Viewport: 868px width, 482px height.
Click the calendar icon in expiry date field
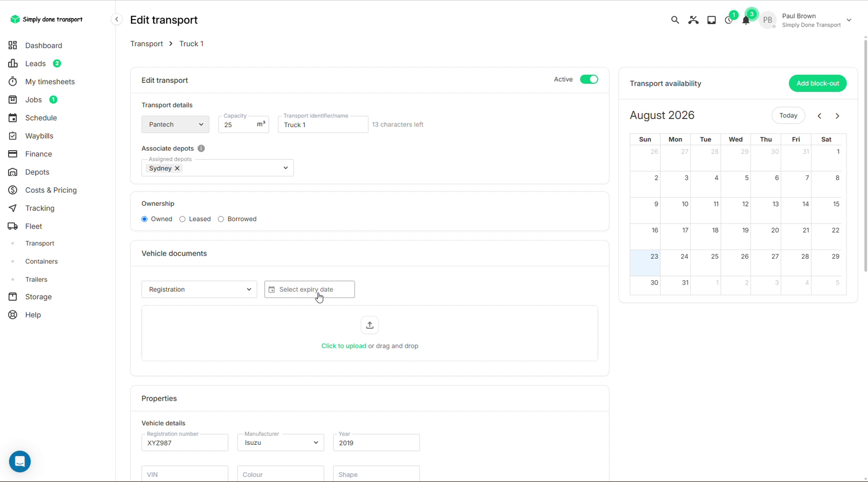[272, 290]
